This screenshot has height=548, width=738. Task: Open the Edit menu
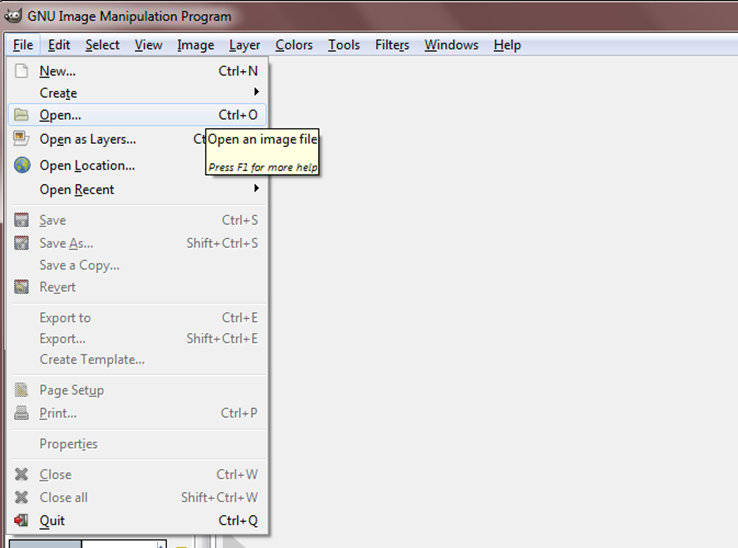[x=59, y=45]
